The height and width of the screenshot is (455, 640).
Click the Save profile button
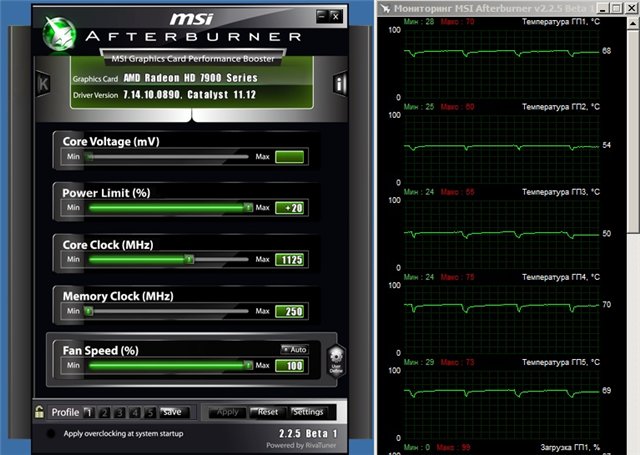click(174, 412)
